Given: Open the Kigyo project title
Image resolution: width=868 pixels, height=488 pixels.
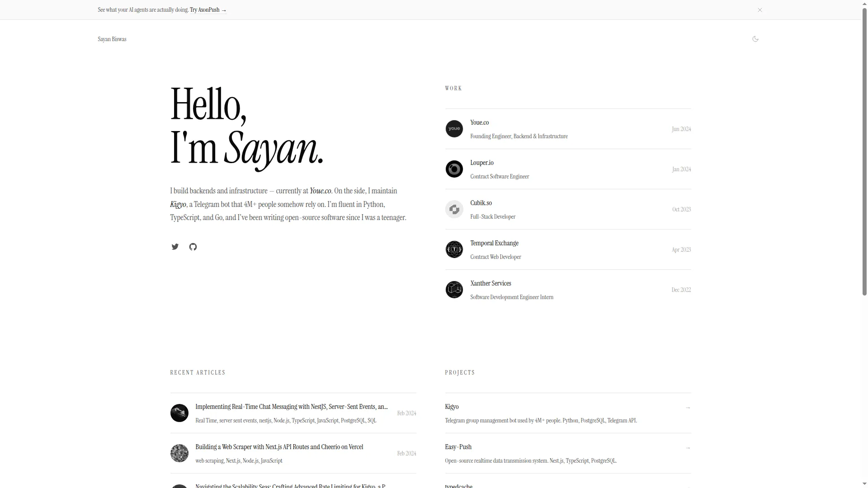Looking at the screenshot, I should pos(452,407).
